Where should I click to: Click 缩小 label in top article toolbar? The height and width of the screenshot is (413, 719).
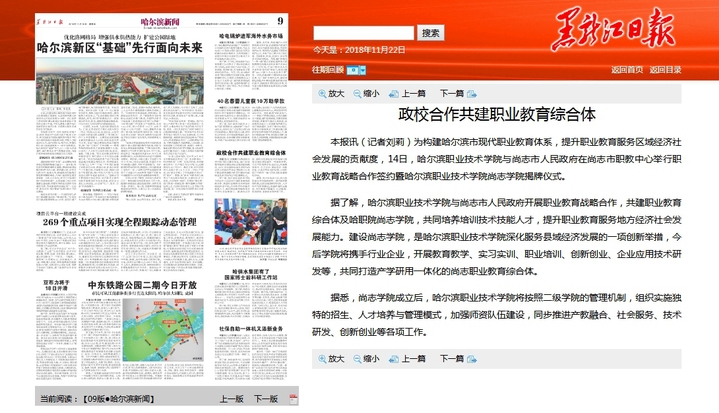click(371, 94)
